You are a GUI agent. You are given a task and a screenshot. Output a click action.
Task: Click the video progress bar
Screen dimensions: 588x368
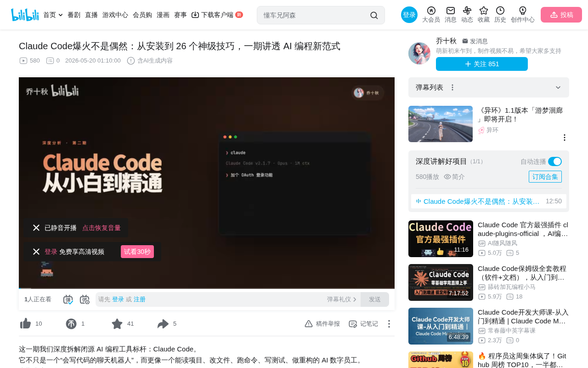coord(207,288)
